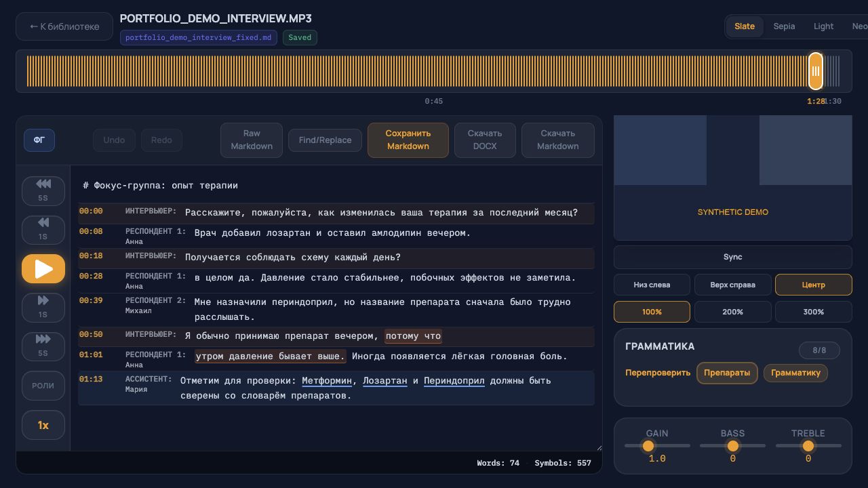Jump to timestamp 01:13
Viewport: 868px width, 488px height.
pos(91,380)
